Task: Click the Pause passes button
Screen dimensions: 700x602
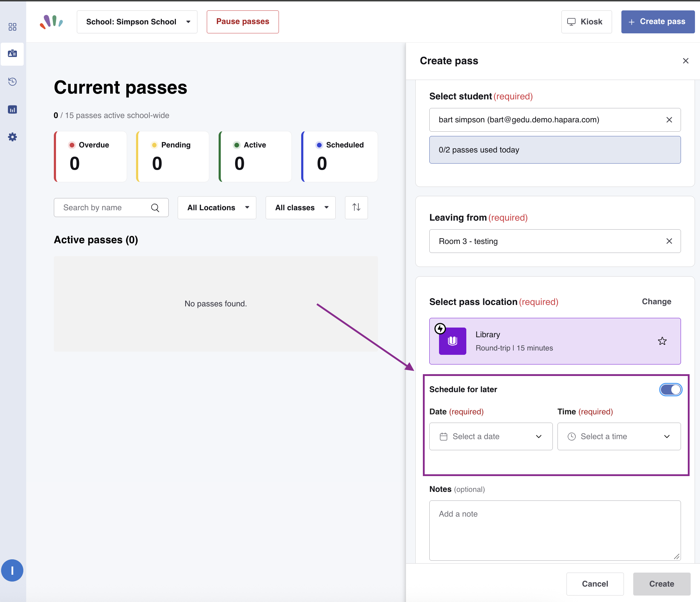Action: click(x=243, y=22)
